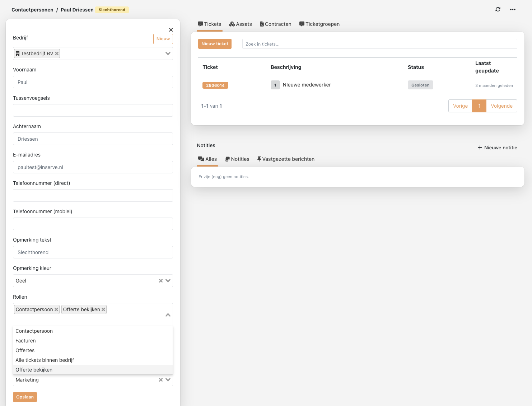Select Offertes from the roles list
Image resolution: width=532 pixels, height=406 pixels.
93,350
